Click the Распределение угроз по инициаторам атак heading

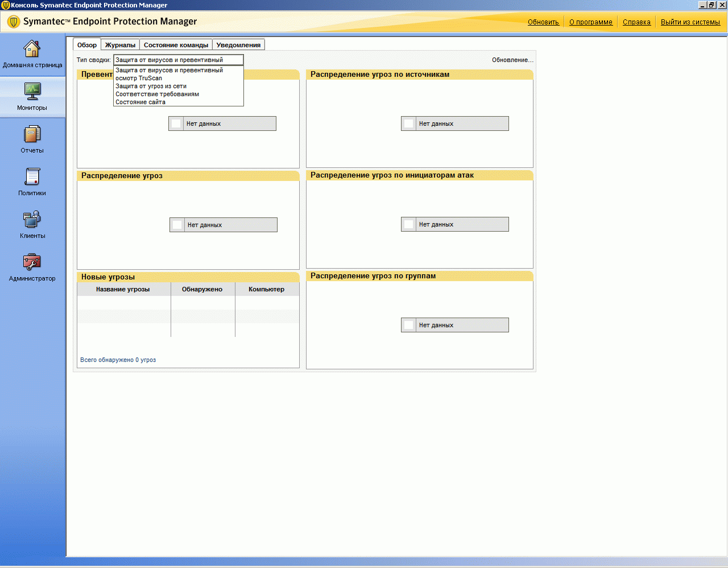[x=392, y=175]
